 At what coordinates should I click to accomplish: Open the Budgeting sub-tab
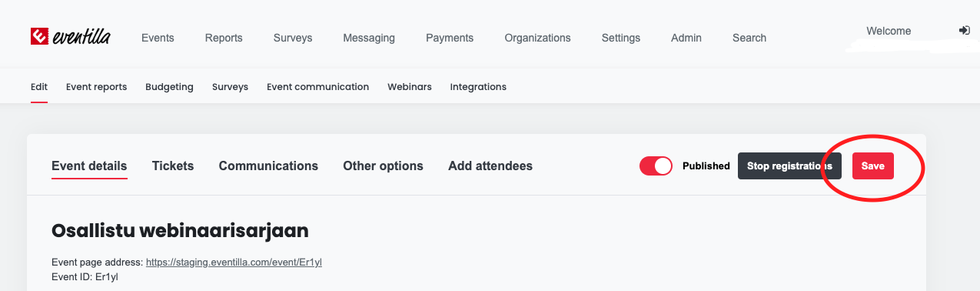(x=169, y=87)
